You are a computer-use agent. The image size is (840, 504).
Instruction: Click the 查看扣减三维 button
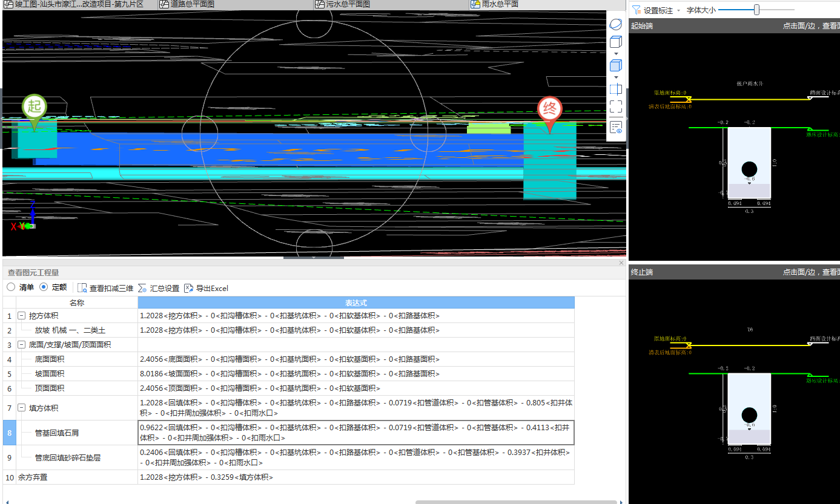[x=105, y=288]
